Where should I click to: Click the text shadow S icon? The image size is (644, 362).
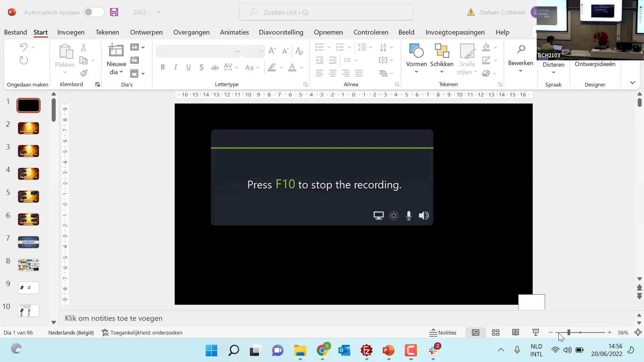pyautogui.click(x=201, y=67)
